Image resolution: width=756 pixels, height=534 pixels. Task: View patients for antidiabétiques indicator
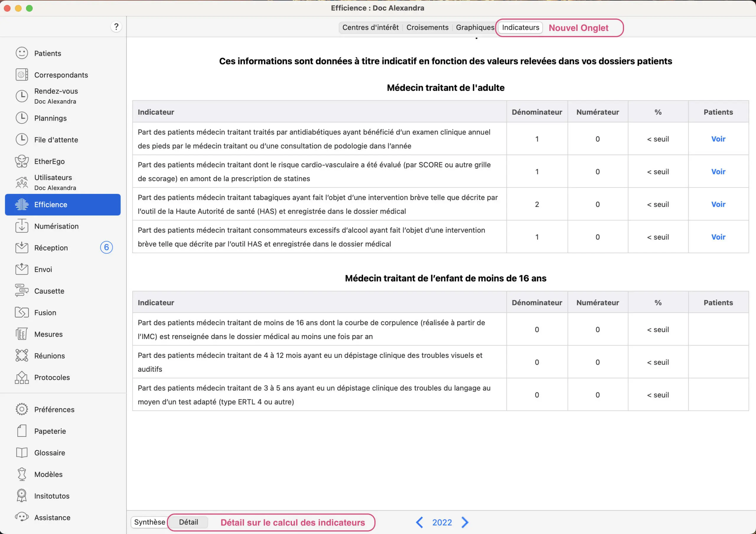pos(718,139)
